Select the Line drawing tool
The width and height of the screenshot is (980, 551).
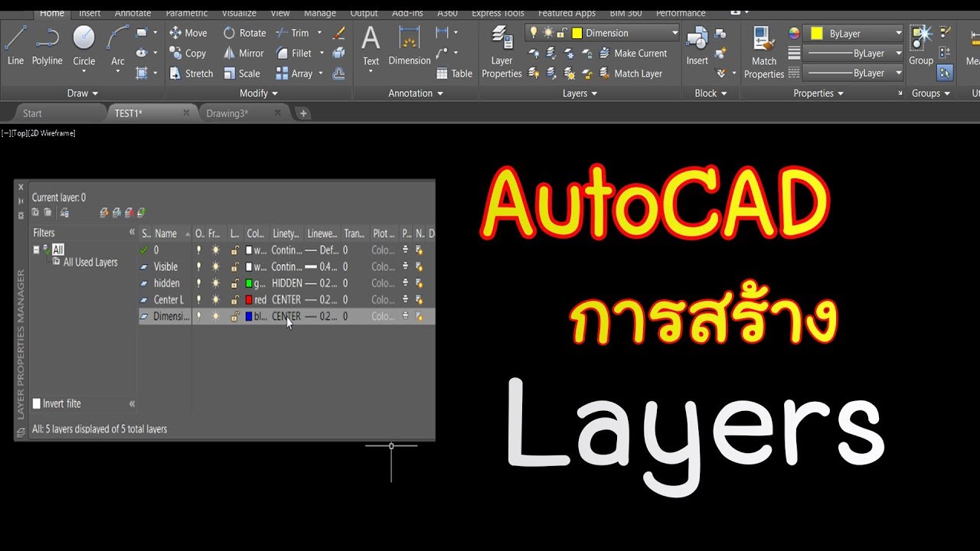pyautogui.click(x=15, y=44)
